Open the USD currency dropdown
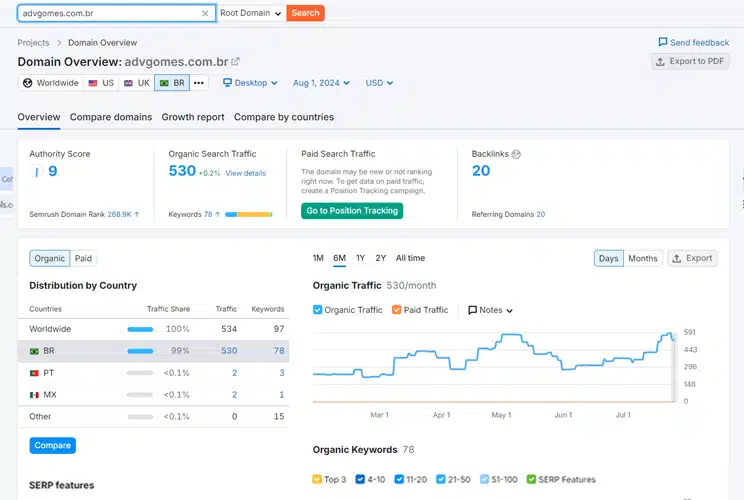Screen dimensions: 744x500 [x=379, y=83]
